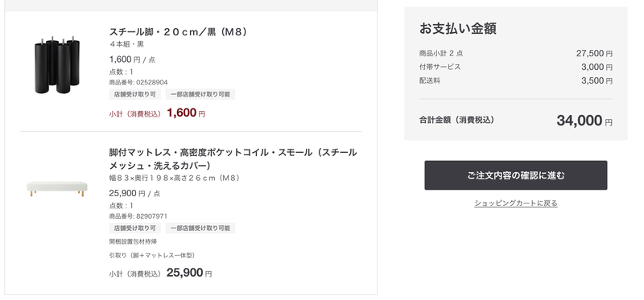Image resolution: width=644 pixels, height=300 pixels.
Task: Click 商品番号: 82907971 text
Action: tap(138, 216)
